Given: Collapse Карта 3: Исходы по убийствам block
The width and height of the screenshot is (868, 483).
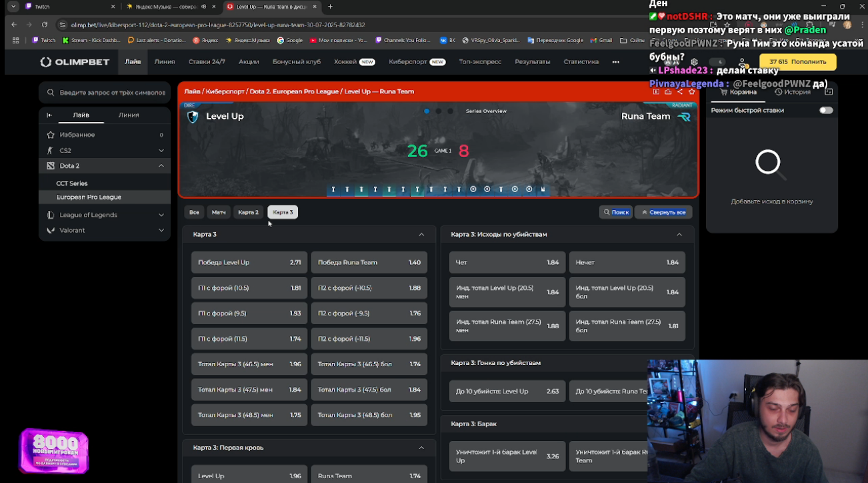Looking at the screenshot, I should (679, 235).
